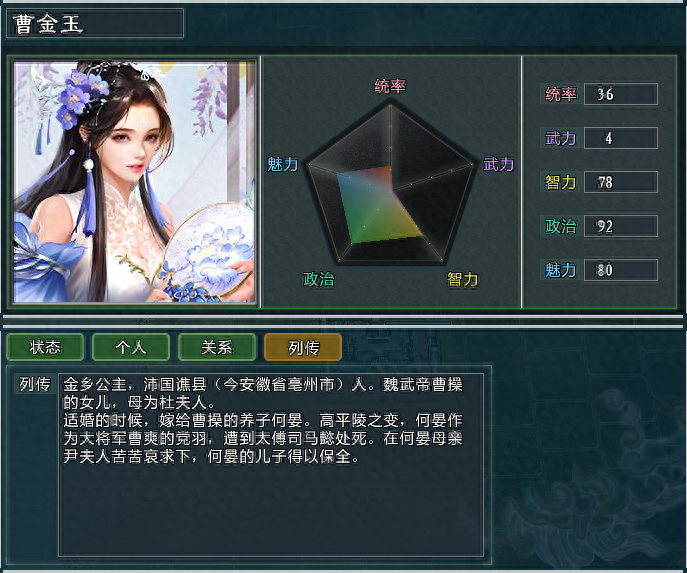Click the character portrait of 曹金玉
Screen dimensions: 687x573
coord(134,182)
